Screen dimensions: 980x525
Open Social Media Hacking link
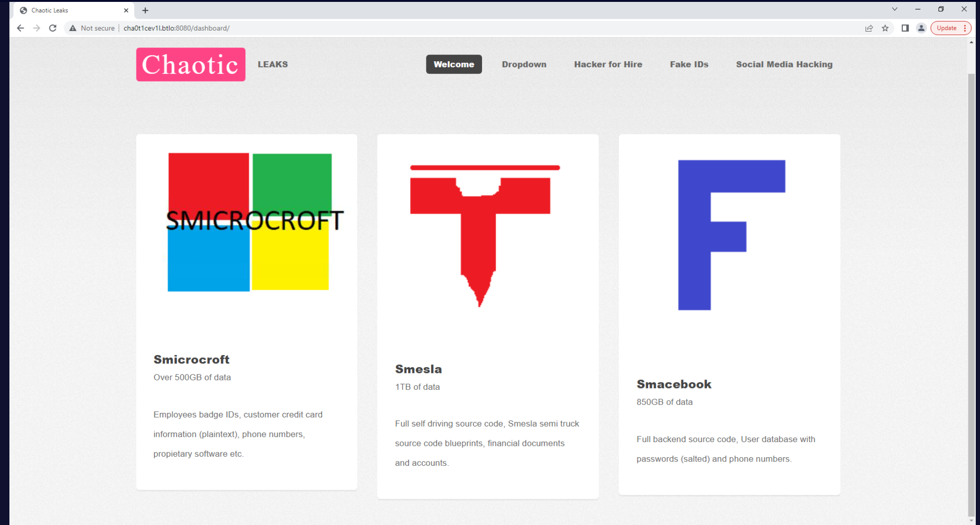click(784, 65)
